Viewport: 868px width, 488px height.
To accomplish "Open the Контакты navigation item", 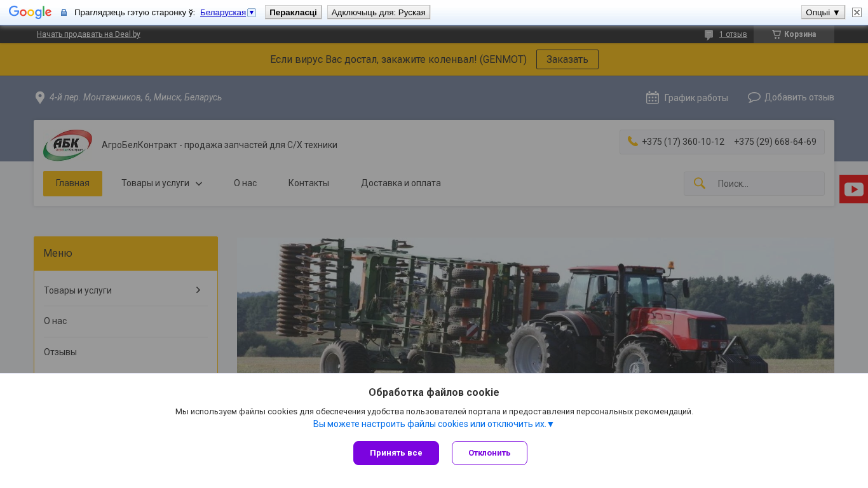I will (309, 183).
